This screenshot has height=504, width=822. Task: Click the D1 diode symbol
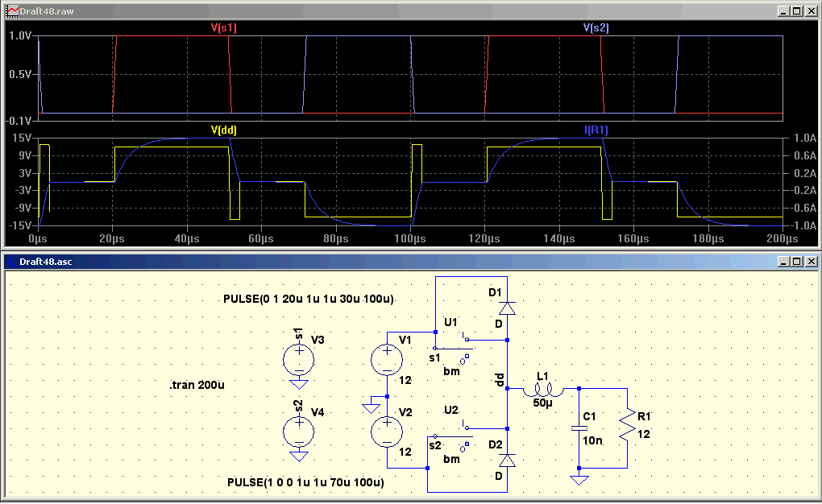pos(507,308)
